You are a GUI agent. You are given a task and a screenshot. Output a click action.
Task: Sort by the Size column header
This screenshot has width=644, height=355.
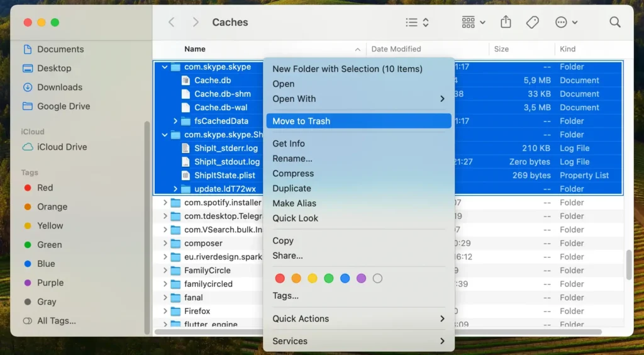click(501, 49)
